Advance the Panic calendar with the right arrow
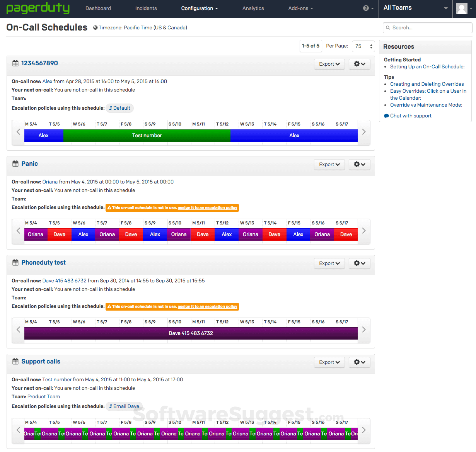476x452 pixels. (x=363, y=231)
